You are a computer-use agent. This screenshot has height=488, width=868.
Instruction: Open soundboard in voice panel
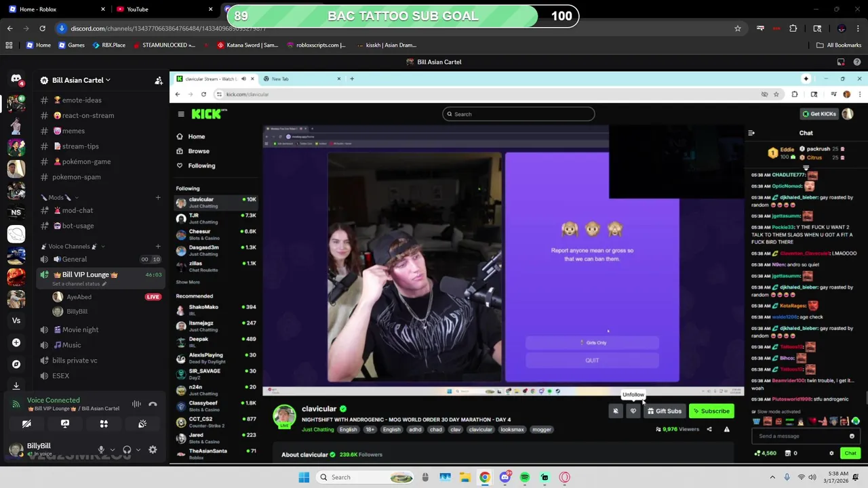142,424
